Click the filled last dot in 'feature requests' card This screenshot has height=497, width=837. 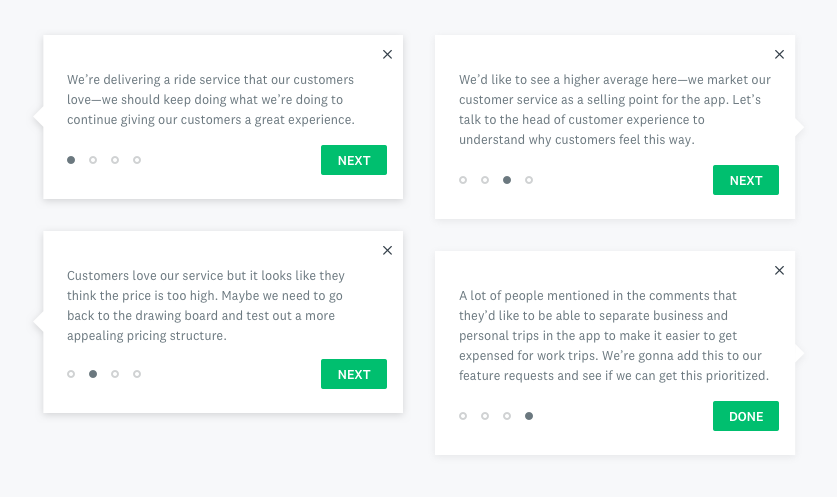(529, 416)
